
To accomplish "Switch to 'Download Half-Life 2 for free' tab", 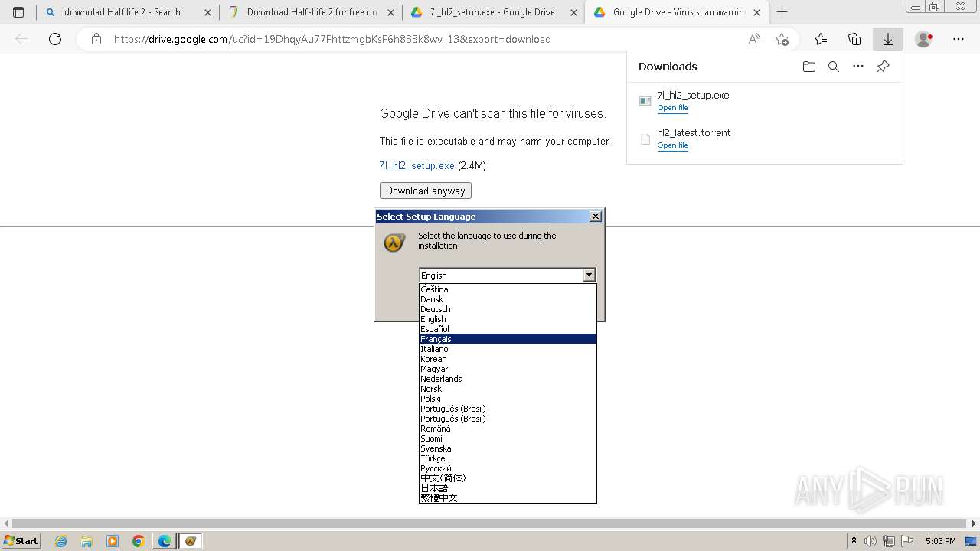I will [x=312, y=12].
